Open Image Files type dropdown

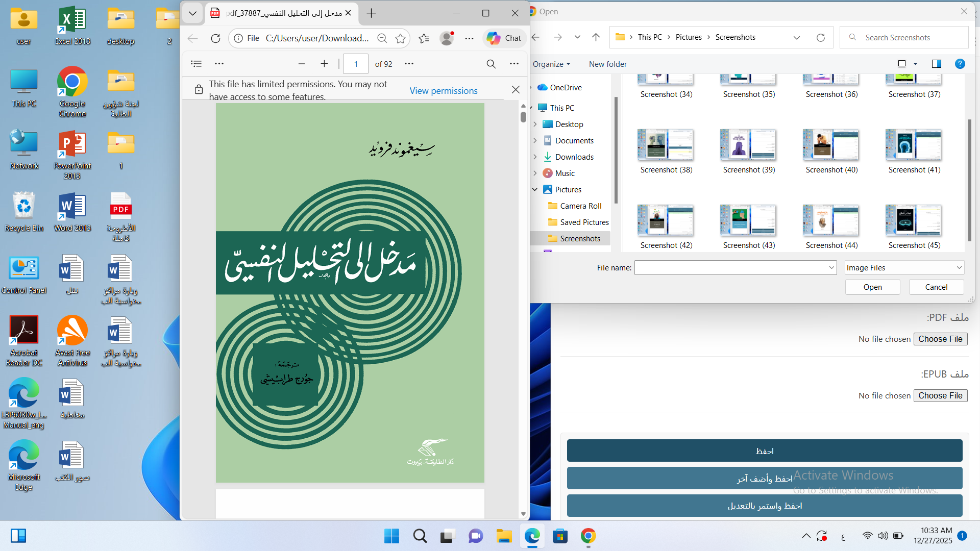point(904,268)
